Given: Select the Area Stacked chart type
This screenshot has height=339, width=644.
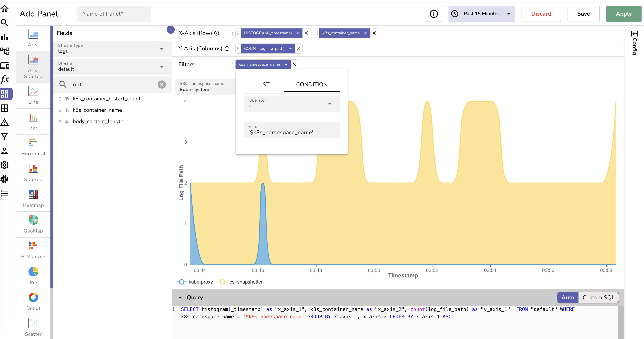Looking at the screenshot, I should click(33, 66).
